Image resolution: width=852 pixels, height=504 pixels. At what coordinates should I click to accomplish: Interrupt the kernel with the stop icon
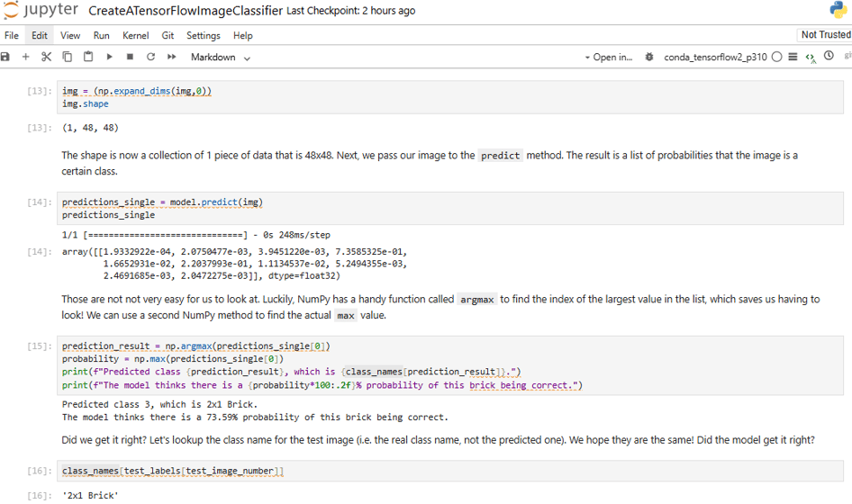coord(130,57)
